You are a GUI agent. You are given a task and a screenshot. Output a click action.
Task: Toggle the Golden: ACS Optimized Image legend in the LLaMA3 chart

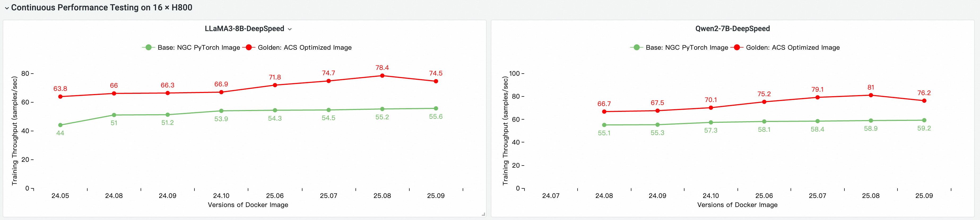(304, 48)
